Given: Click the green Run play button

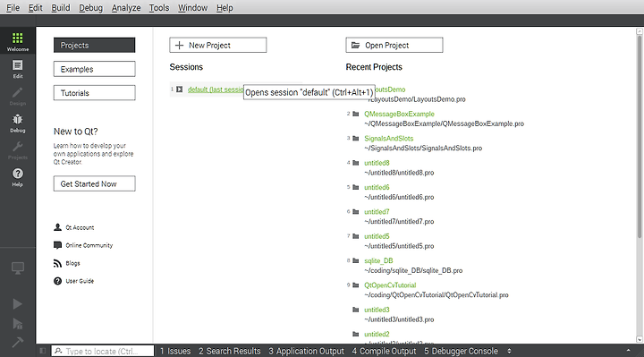Looking at the screenshot, I should (x=17, y=304).
